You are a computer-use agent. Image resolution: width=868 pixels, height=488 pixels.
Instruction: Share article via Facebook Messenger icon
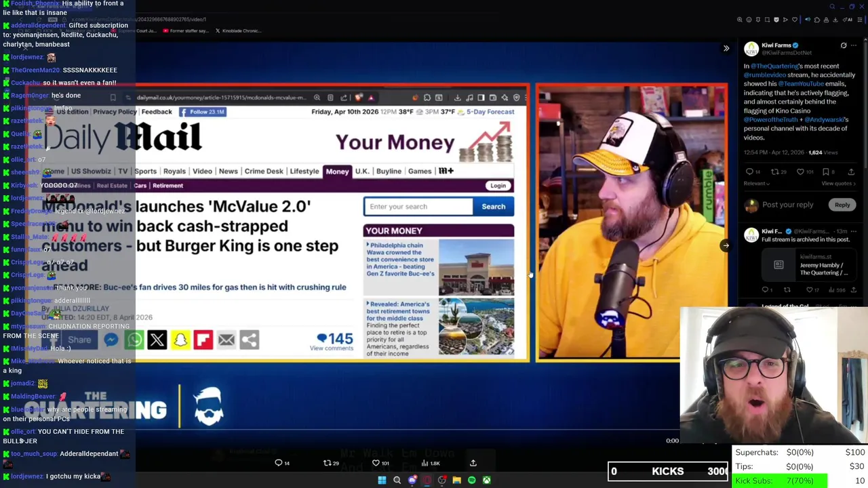(x=111, y=340)
